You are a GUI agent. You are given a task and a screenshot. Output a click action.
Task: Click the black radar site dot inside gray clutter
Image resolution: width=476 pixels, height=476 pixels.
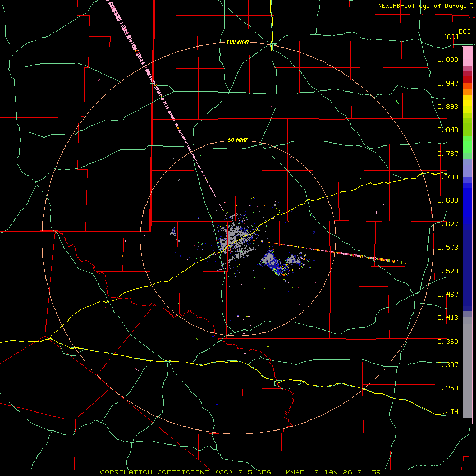(x=239, y=237)
